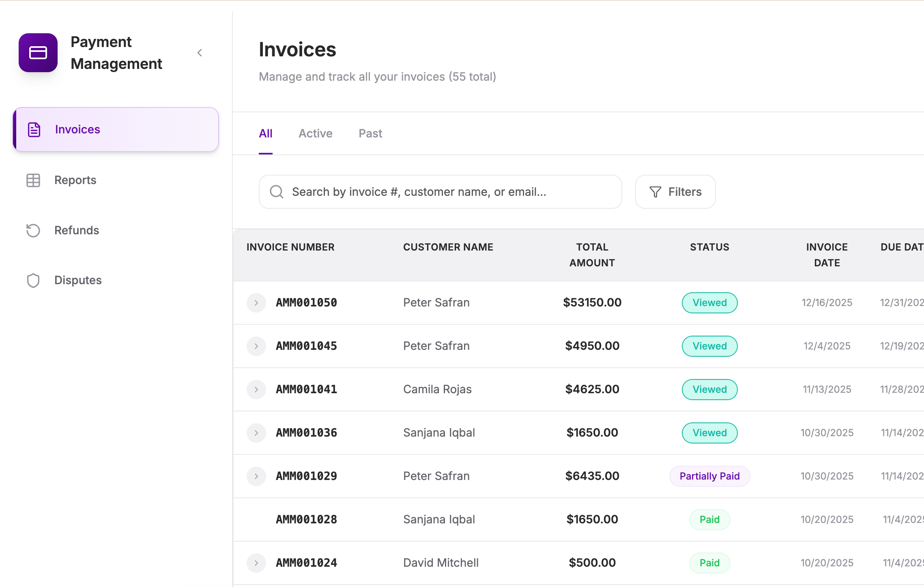
Task: Expand the AMM001029 Peter Safran row
Action: (256, 476)
